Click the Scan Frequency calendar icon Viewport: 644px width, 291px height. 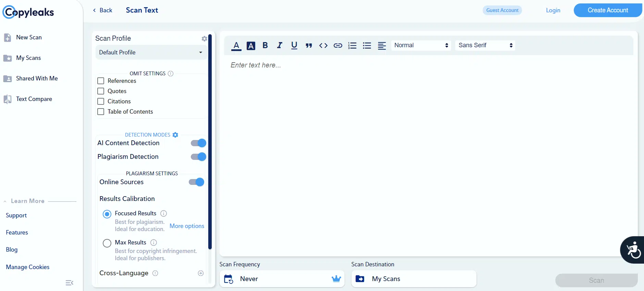(x=228, y=279)
